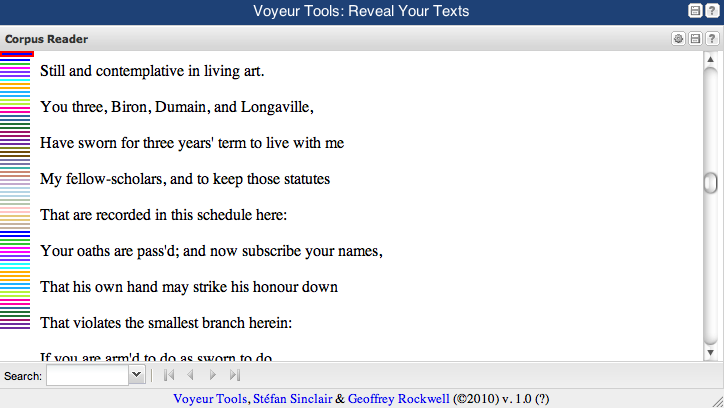This screenshot has height=408, width=724.
Task: Click the save icon in the title bar
Action: coord(695,11)
